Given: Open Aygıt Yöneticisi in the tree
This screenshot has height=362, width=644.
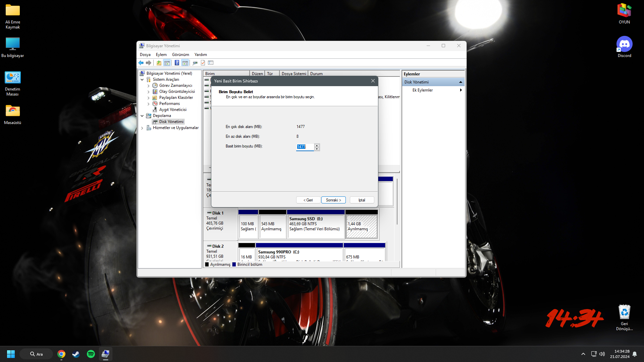Looking at the screenshot, I should pos(173,110).
